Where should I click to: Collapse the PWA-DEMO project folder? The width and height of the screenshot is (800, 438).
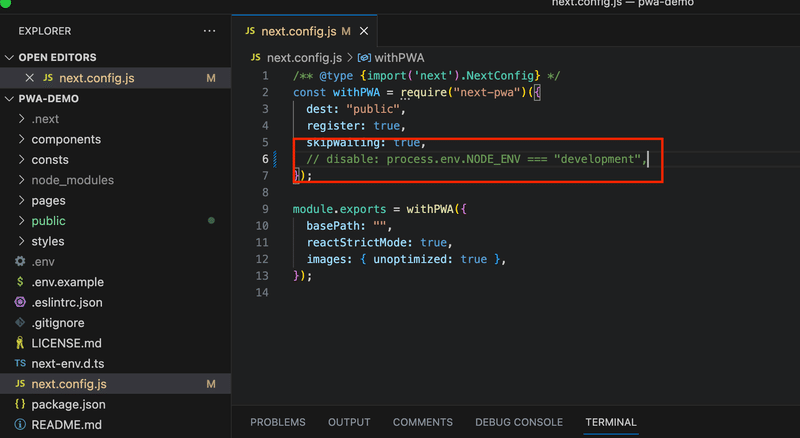[9, 99]
